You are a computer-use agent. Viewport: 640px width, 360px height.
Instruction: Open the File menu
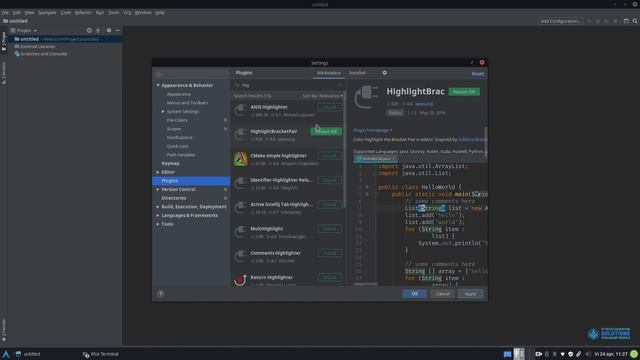click(5, 13)
